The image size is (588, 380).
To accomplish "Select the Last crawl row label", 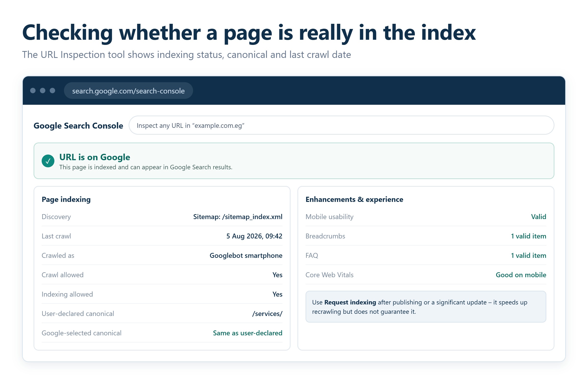I will pos(56,236).
